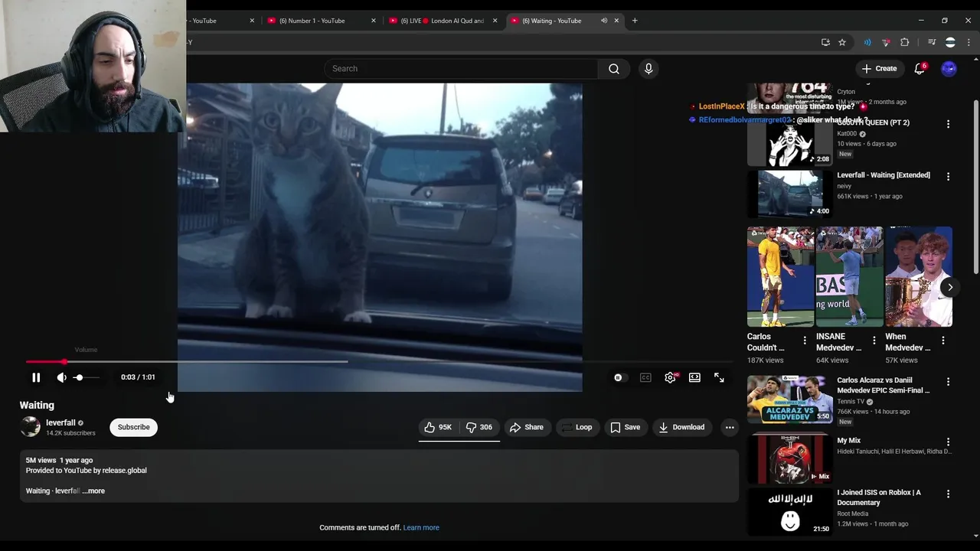980x551 pixels.
Task: Open a new browser tab
Action: [635, 21]
